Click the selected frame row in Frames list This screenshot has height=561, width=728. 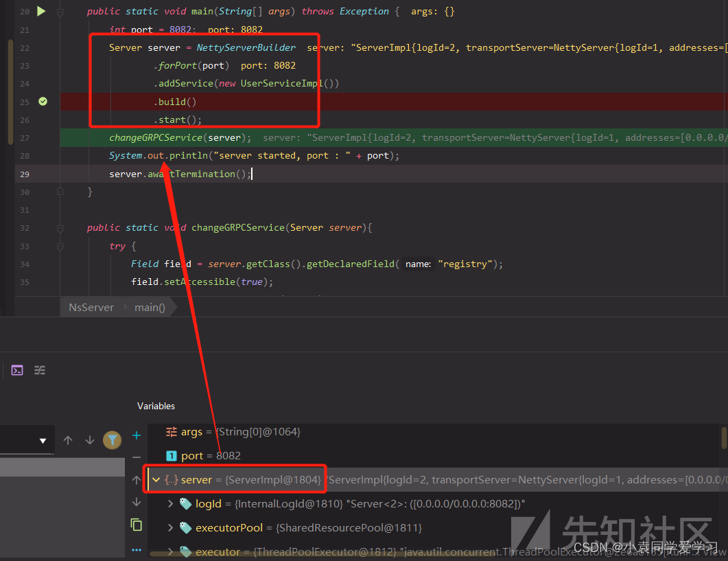pos(62,467)
